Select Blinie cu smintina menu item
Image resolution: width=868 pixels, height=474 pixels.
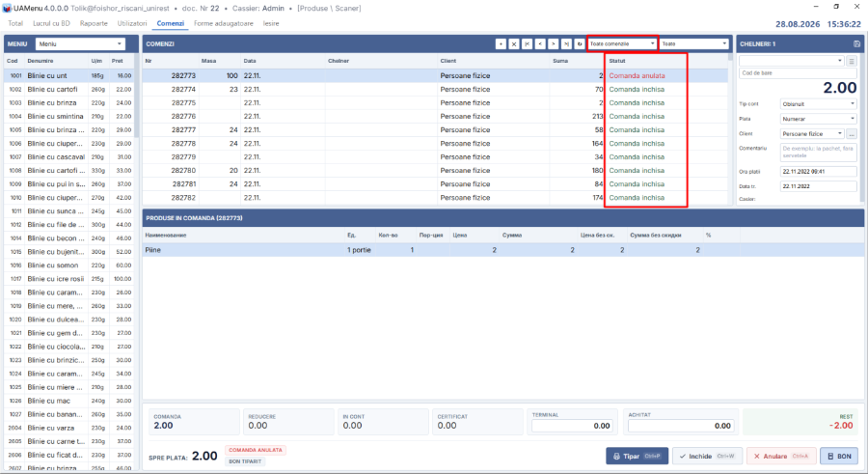point(68,117)
